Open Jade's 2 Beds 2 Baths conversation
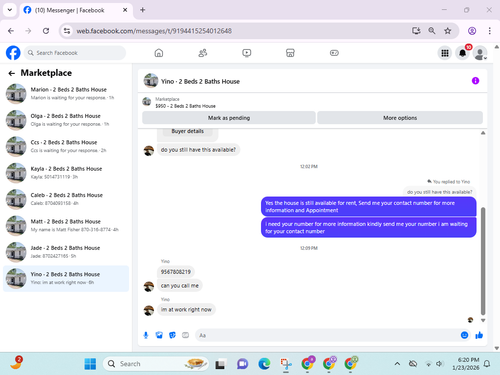This screenshot has width=500, height=375. click(66, 252)
